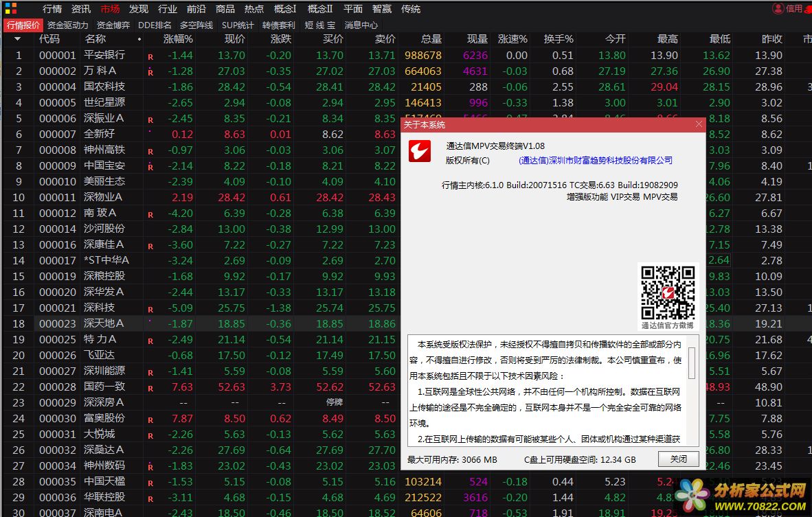Image resolution: width=812 pixels, height=517 pixels.
Task: Sort by the 现价 column header
Action: (234, 39)
